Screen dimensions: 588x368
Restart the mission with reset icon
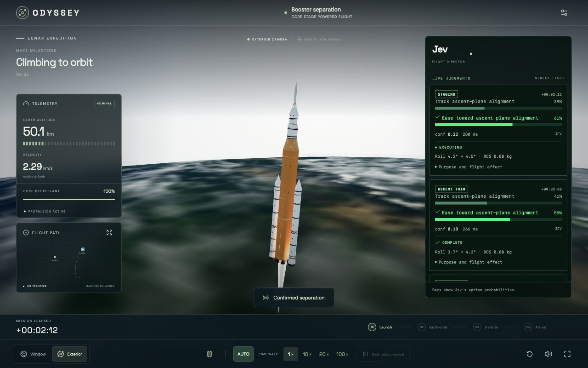tap(530, 354)
